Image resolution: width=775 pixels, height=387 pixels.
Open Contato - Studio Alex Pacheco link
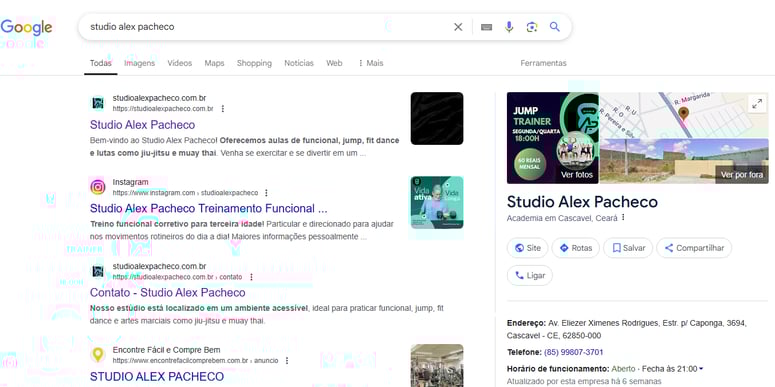coord(168,293)
